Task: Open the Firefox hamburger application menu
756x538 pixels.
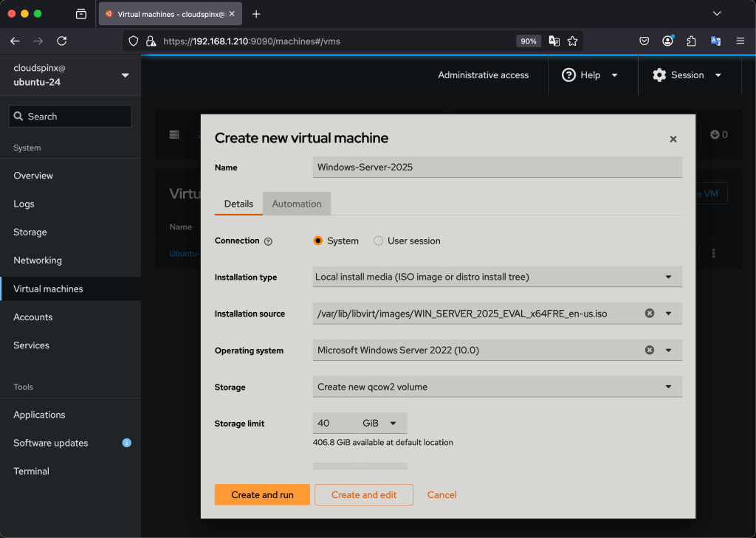Action: pyautogui.click(x=740, y=41)
